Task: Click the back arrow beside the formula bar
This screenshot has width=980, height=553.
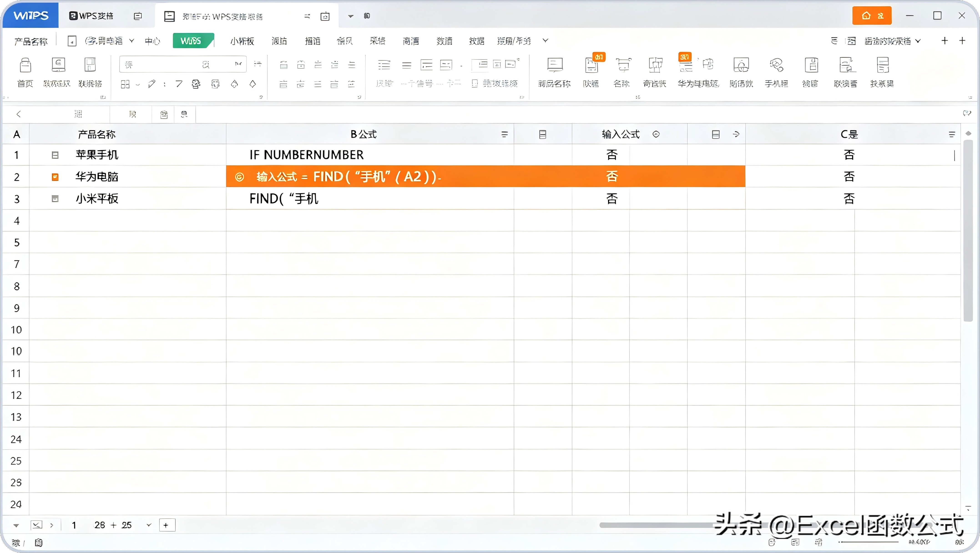Action: [18, 114]
